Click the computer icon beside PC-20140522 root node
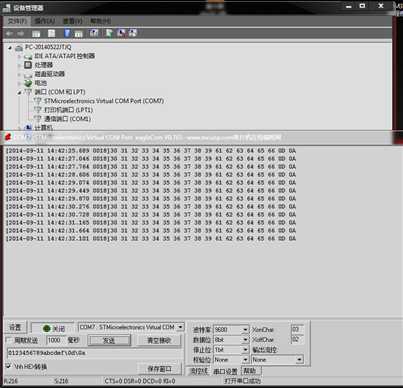 pyautogui.click(x=19, y=48)
